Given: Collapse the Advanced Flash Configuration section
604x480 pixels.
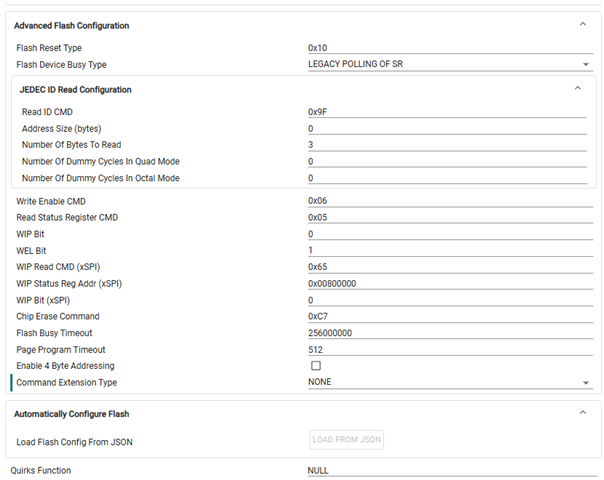Looking at the screenshot, I should click(582, 25).
